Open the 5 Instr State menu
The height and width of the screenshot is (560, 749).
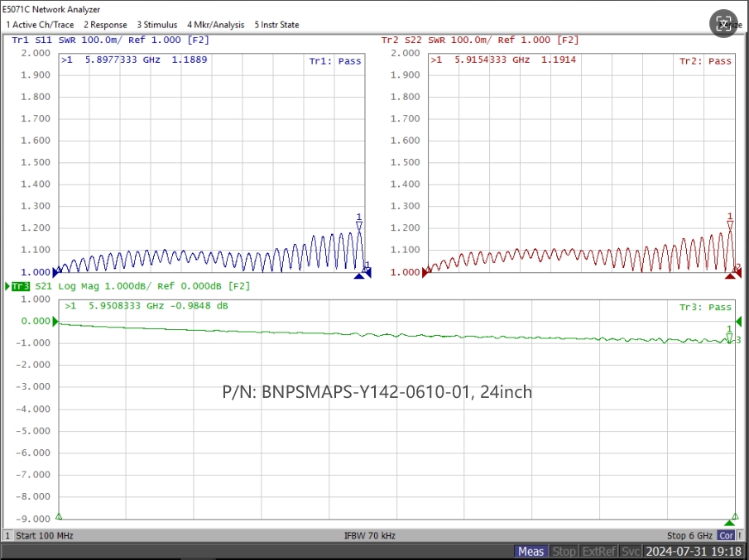pyautogui.click(x=276, y=25)
